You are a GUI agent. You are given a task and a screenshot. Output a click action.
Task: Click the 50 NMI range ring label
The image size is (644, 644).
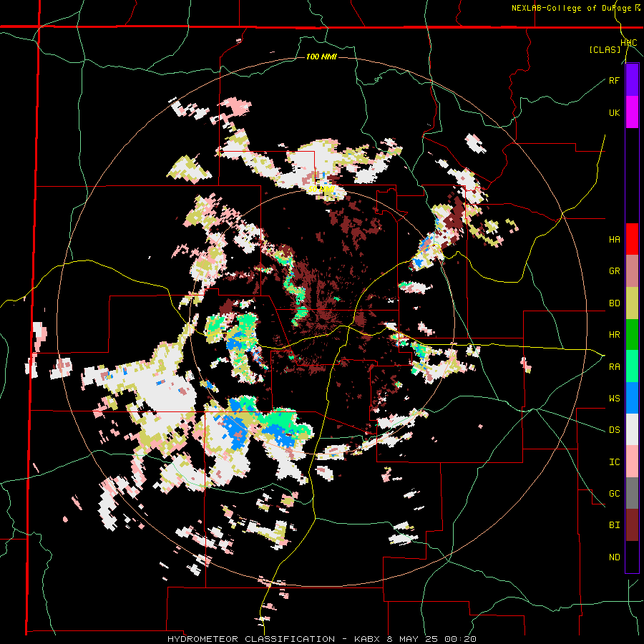pos(321,190)
